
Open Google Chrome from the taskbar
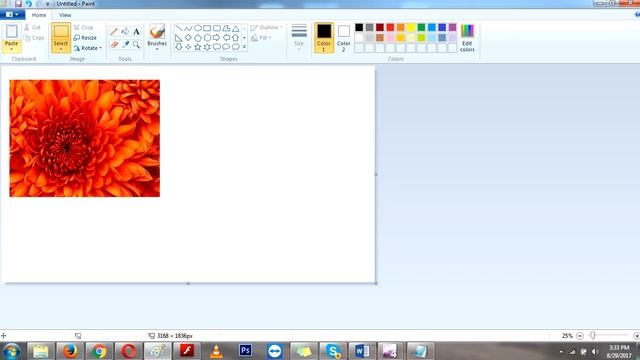click(x=99, y=351)
